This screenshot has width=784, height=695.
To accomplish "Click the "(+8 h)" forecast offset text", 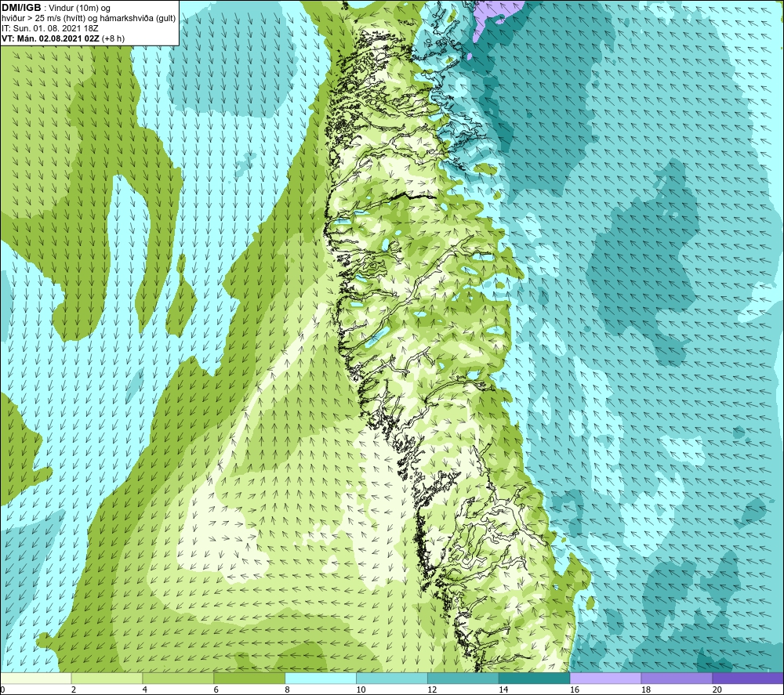I will [x=113, y=38].
